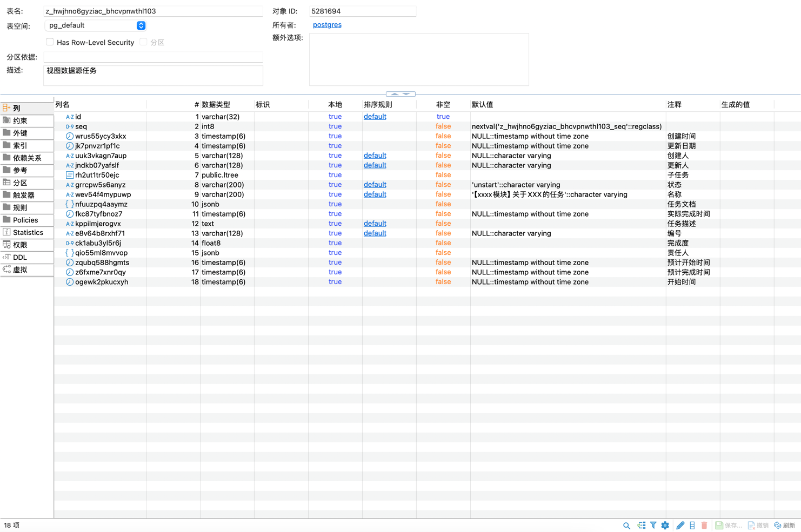Open the pg_default tablespace dropdown
Screen dimensions: 801x532
point(141,25)
